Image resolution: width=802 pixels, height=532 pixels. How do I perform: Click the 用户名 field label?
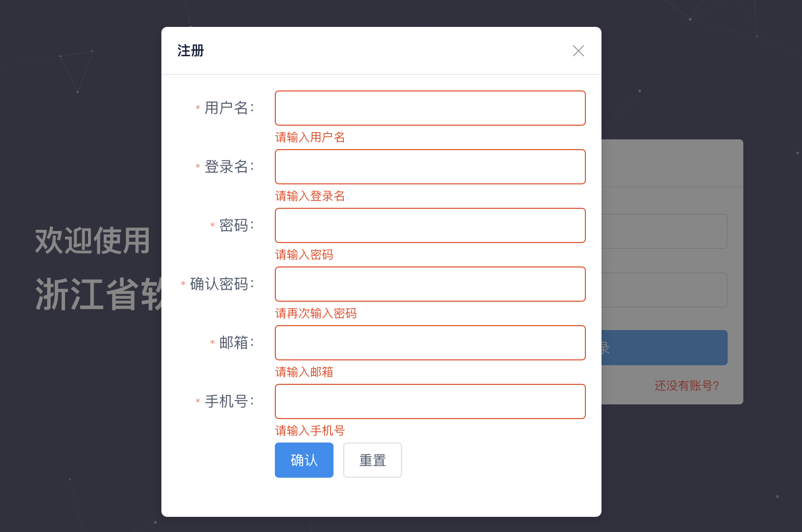(x=226, y=108)
